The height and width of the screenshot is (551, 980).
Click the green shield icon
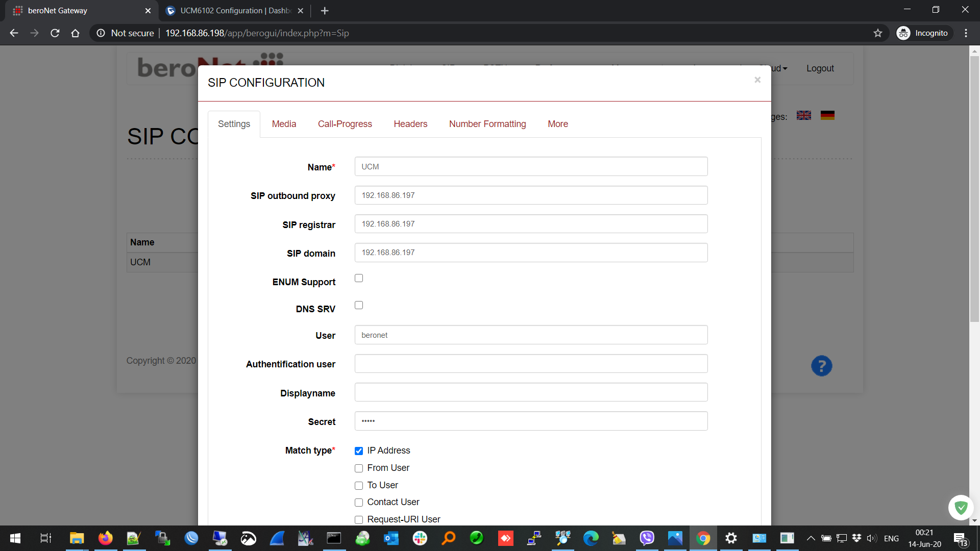961,507
